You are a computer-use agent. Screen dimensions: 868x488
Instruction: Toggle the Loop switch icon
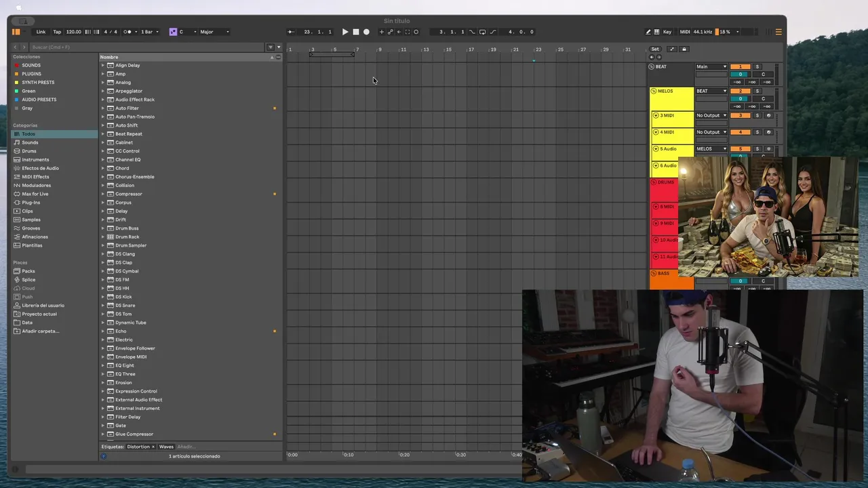click(x=483, y=32)
